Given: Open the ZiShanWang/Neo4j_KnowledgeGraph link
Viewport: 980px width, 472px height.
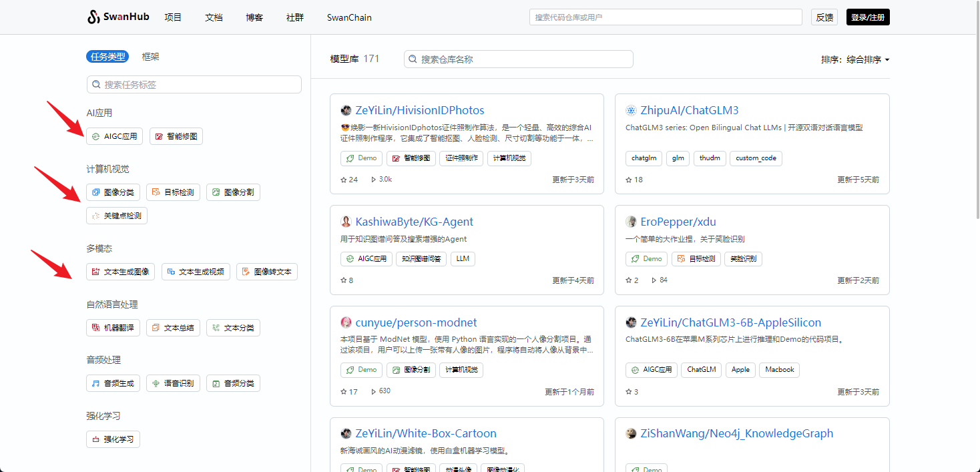Looking at the screenshot, I should (x=737, y=433).
